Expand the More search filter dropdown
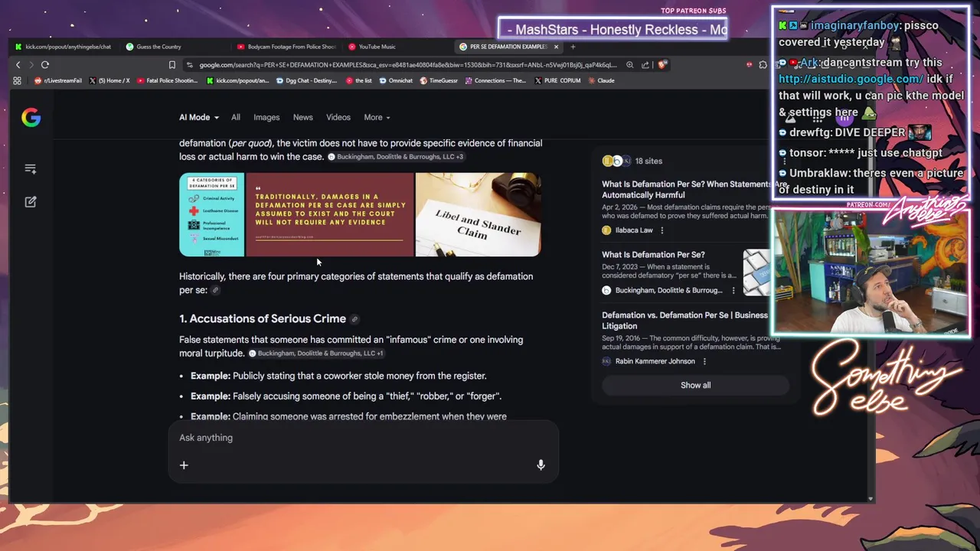This screenshot has width=980, height=551. (x=377, y=117)
